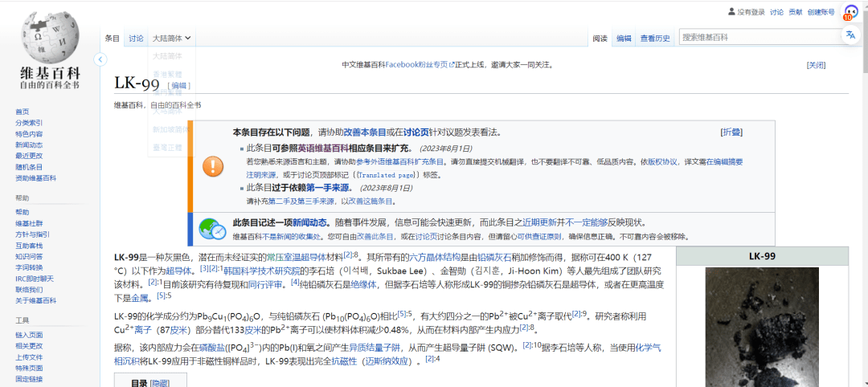Viewport: 868px width, 387px height.
Task: Switch to the 条目 tab
Action: [113, 39]
